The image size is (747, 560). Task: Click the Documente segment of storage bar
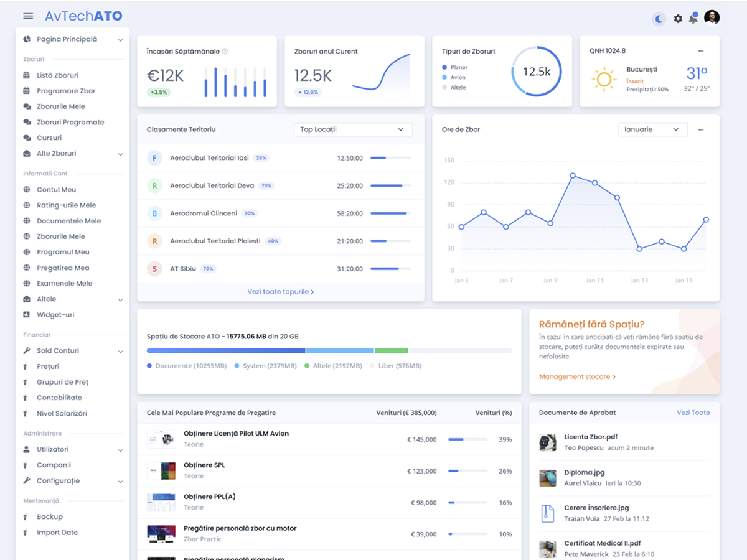tap(226, 351)
